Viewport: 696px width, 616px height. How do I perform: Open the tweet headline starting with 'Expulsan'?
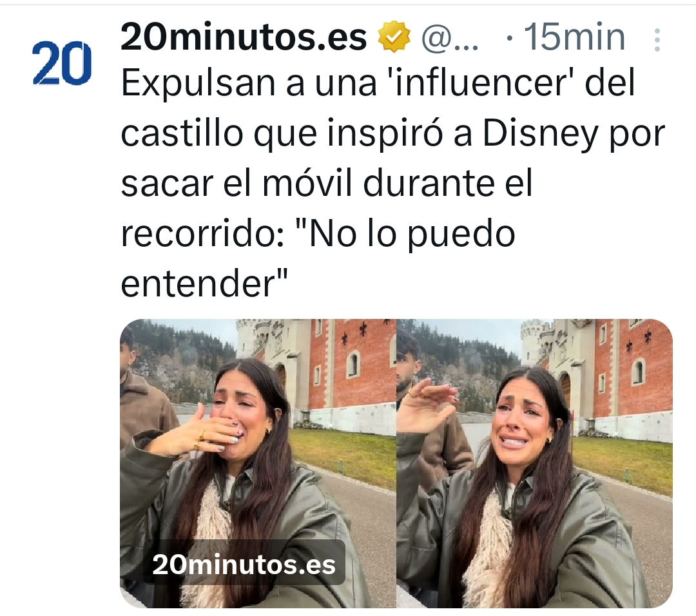click(393, 183)
